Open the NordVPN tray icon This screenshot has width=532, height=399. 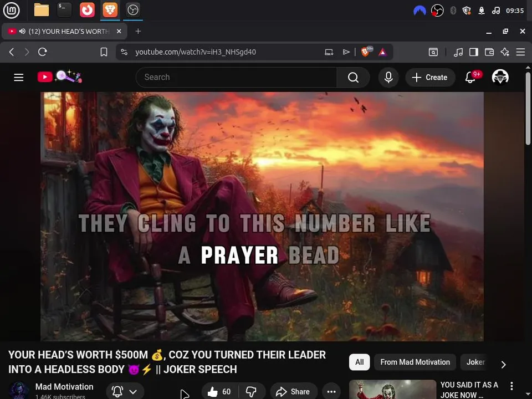[x=420, y=11]
